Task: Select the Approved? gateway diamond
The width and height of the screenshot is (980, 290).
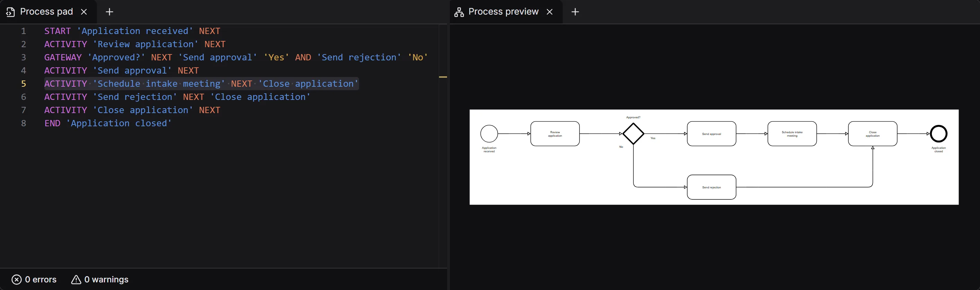Action: [x=633, y=134]
